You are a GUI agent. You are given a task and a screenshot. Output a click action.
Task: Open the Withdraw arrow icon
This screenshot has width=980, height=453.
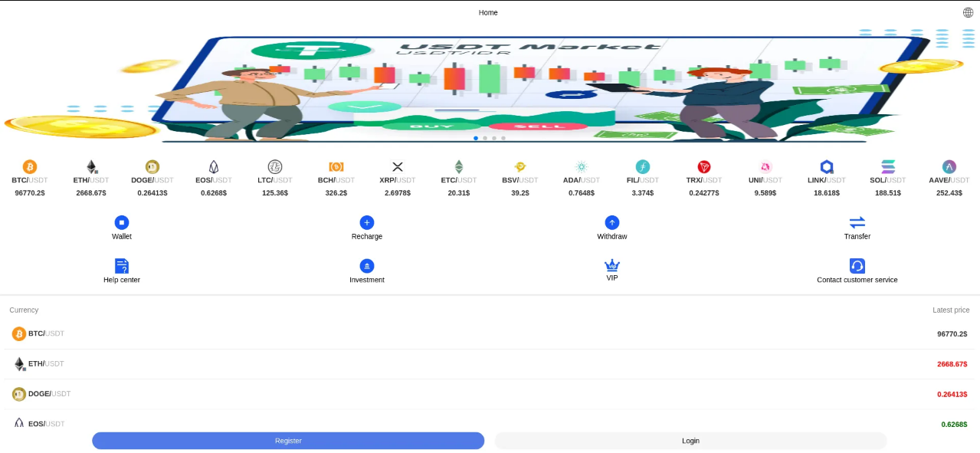coord(612,223)
